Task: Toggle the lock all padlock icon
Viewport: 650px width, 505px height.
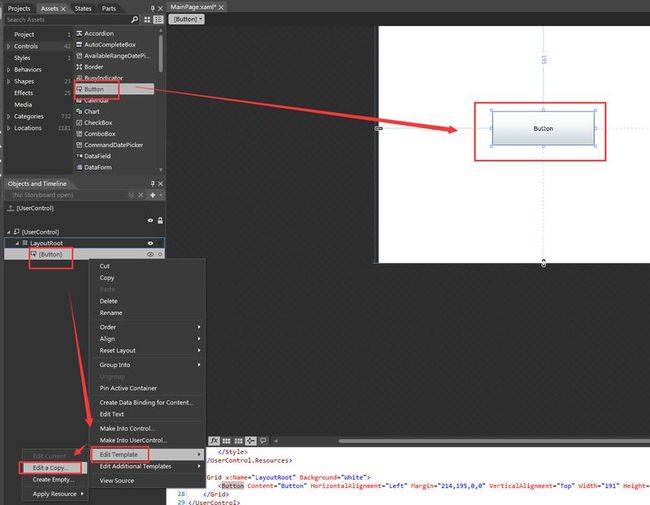Action: click(160, 221)
